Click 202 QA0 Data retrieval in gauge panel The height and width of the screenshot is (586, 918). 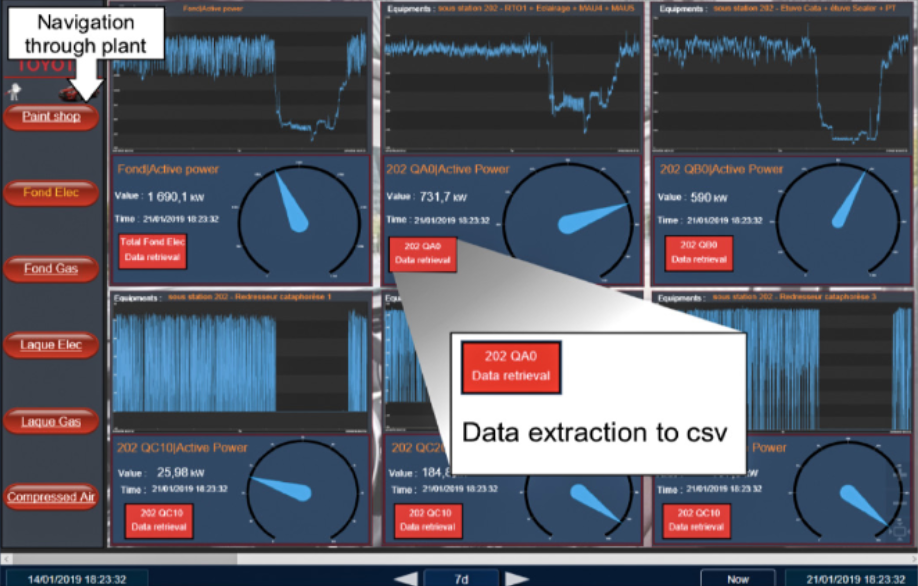coord(423,253)
